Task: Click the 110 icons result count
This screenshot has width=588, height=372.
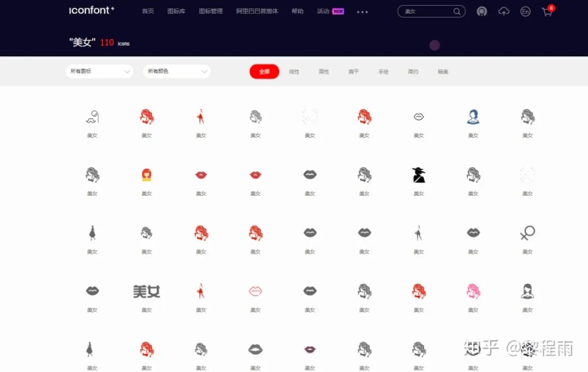Action: coord(115,42)
